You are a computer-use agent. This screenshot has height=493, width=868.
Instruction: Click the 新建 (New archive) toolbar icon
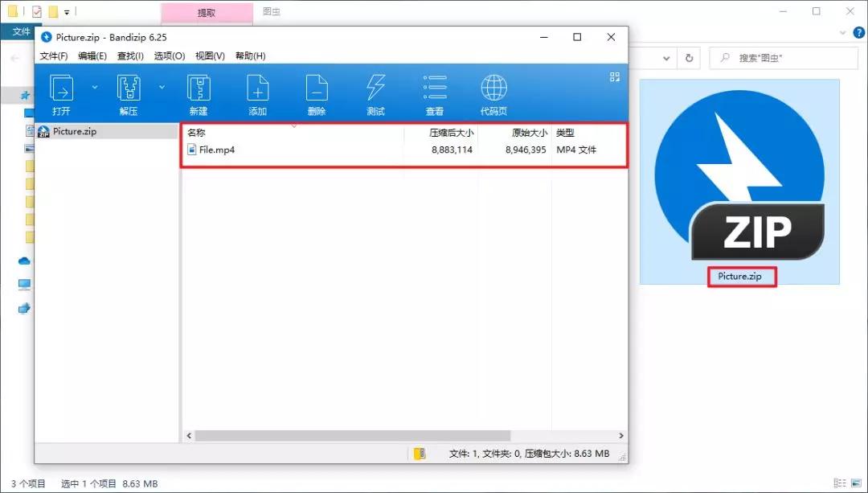point(199,87)
